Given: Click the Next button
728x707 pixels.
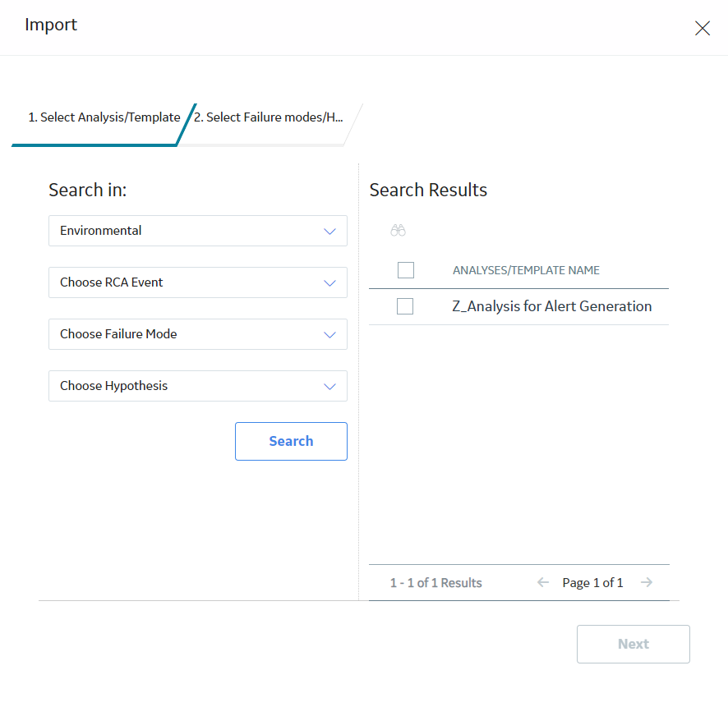Looking at the screenshot, I should (x=634, y=644).
